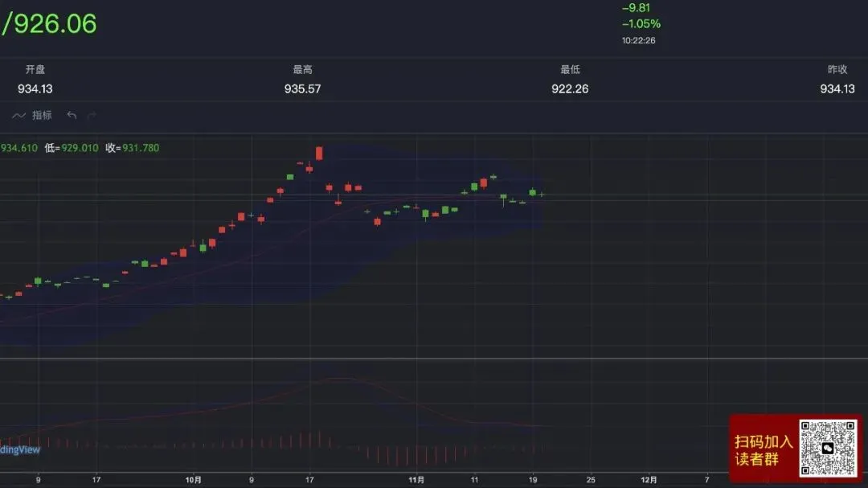The image size is (868, 488).
Task: Undo the last chart action
Action: pos(72,115)
